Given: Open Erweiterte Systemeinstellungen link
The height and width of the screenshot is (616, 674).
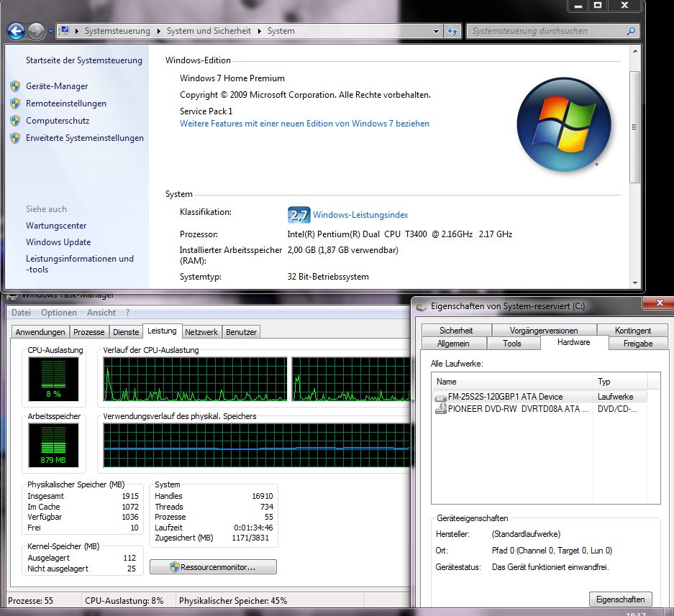Looking at the screenshot, I should tap(85, 137).
